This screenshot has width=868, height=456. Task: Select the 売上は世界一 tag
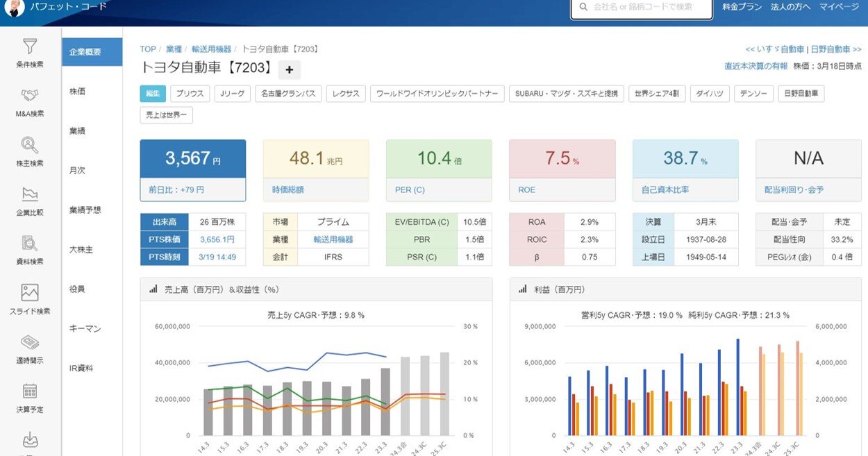click(167, 115)
